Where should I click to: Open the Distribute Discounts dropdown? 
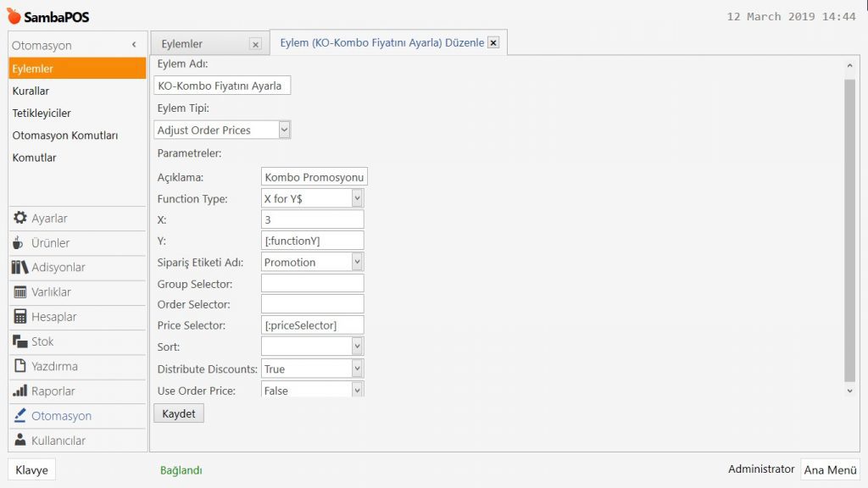tap(357, 369)
